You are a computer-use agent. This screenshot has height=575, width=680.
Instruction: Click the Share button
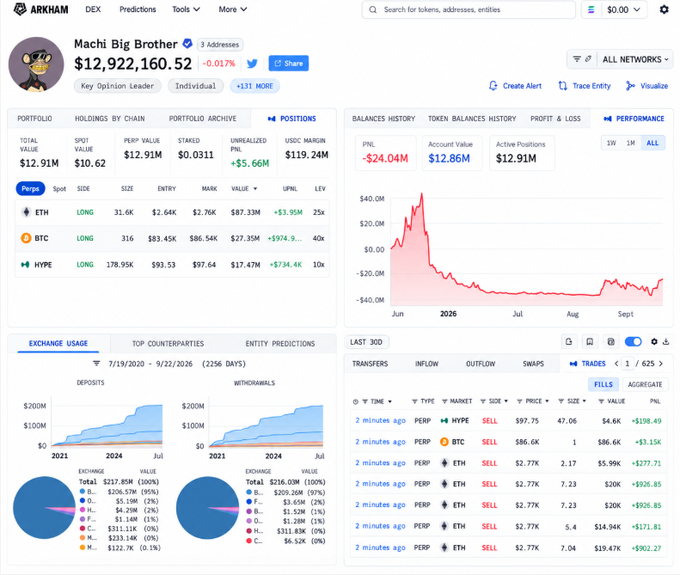(288, 63)
